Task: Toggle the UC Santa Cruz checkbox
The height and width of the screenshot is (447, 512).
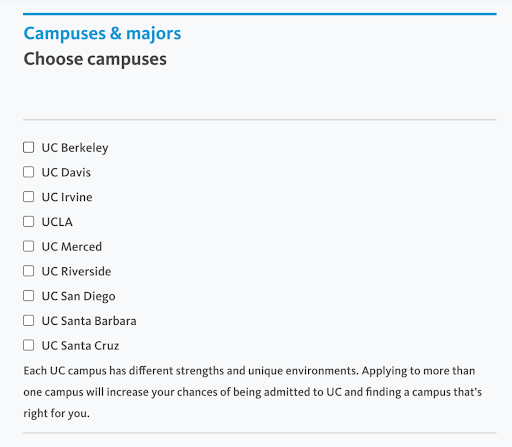Action: click(29, 345)
